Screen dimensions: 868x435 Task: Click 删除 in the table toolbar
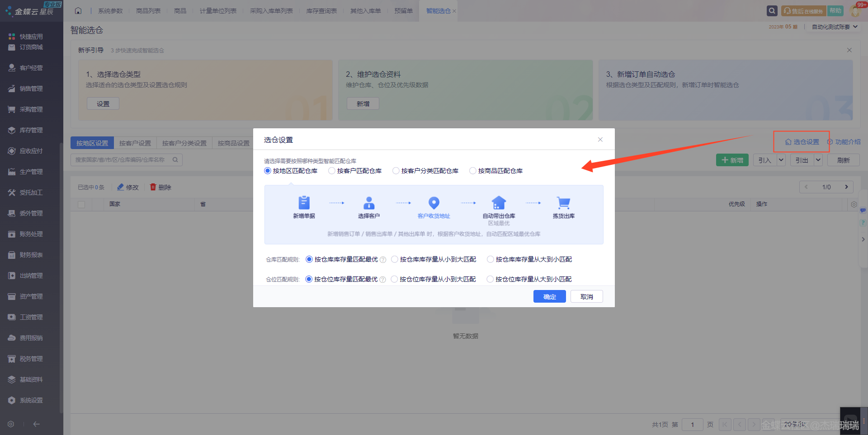[160, 187]
